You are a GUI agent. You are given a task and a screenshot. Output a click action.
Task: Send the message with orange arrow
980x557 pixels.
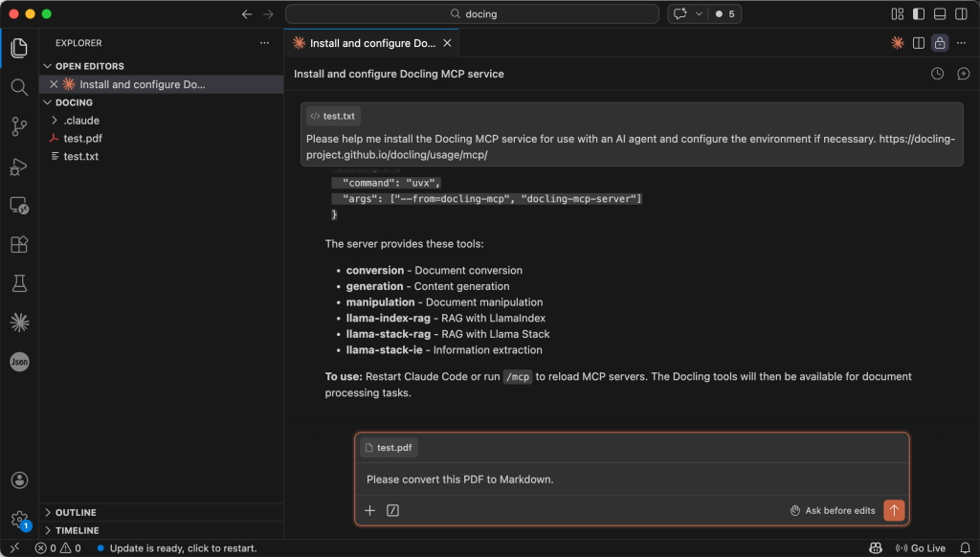[894, 510]
